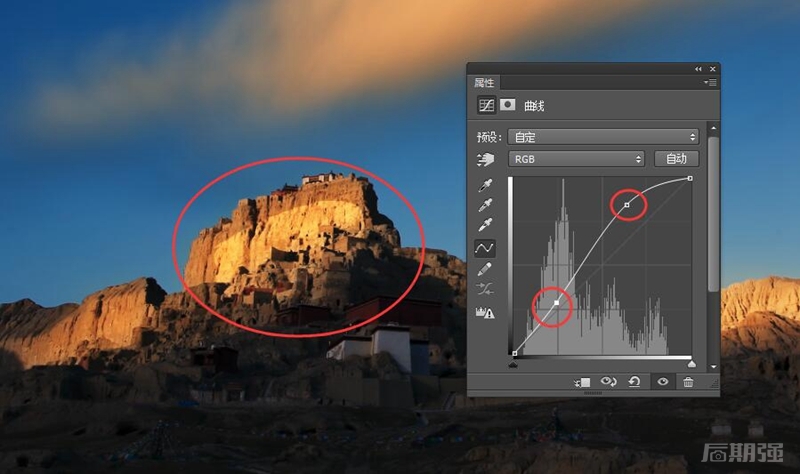Viewport: 800px width, 474px height.
Task: Pick the white point eyedropper
Action: (485, 224)
